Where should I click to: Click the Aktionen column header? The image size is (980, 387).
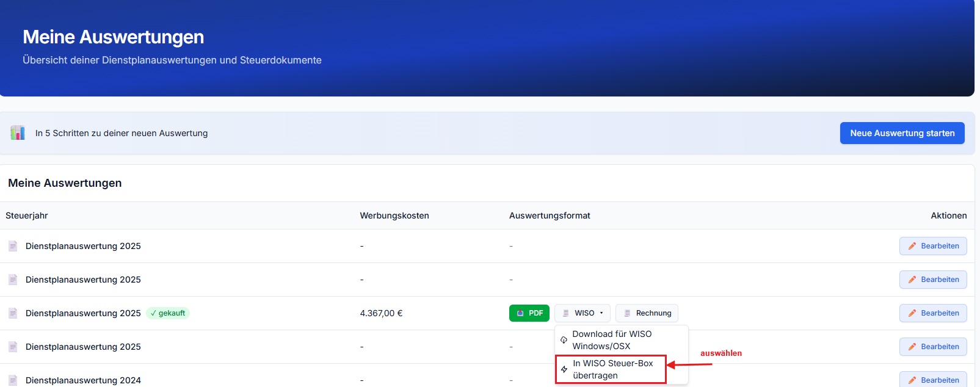[x=949, y=215]
